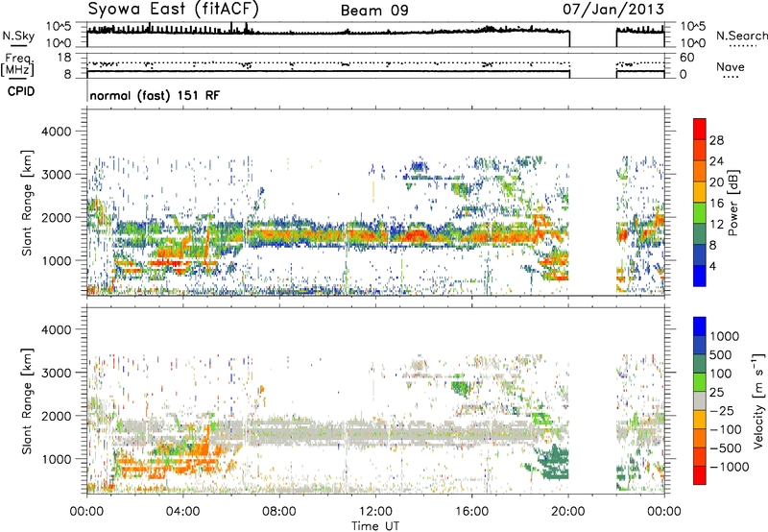This screenshot has height=532, width=768.
Task: Click the '25' velocity colorbar value
Action: coord(717,393)
